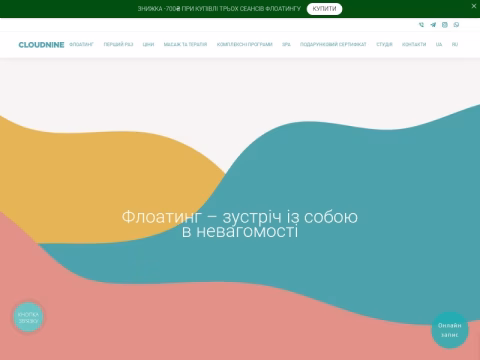Open the SPA menu item
Image resolution: width=480 pixels, height=360 pixels.
(286, 44)
